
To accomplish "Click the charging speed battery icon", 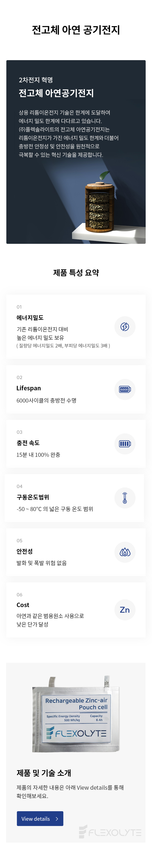I will pos(125,443).
